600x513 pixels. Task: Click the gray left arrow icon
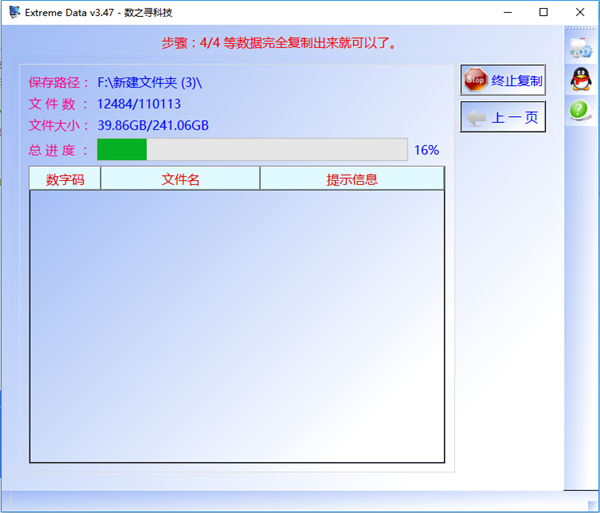[x=476, y=117]
